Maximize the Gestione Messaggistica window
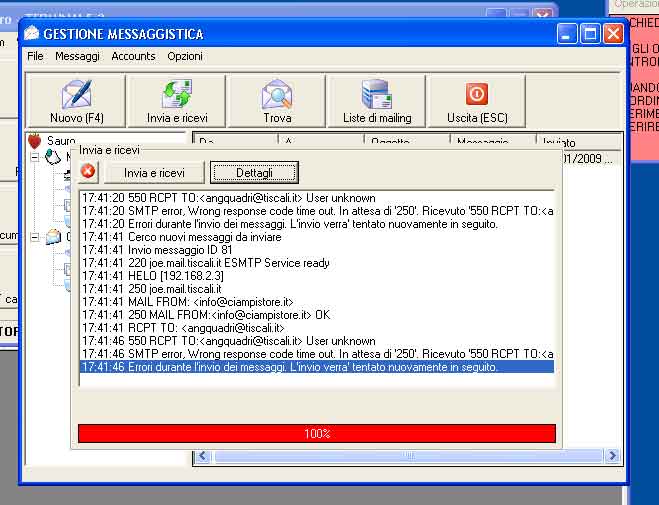Viewport: 659px width, 505px height. (x=590, y=33)
